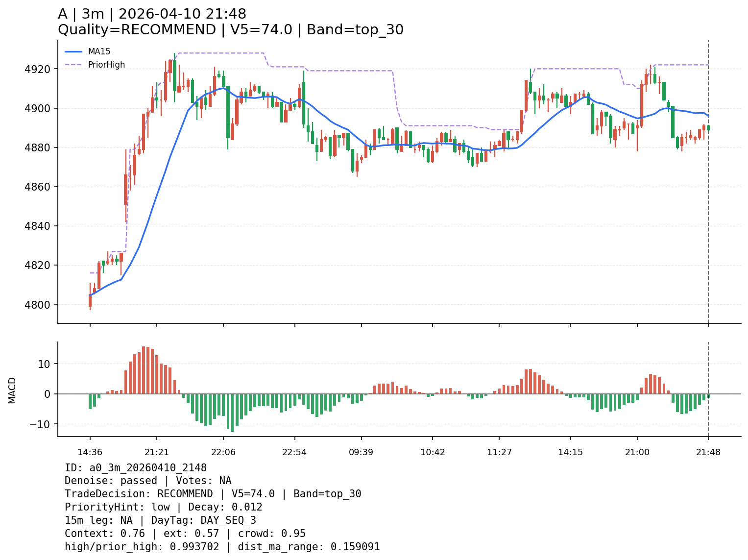Click the high/prior_high ratio text line

click(222, 547)
